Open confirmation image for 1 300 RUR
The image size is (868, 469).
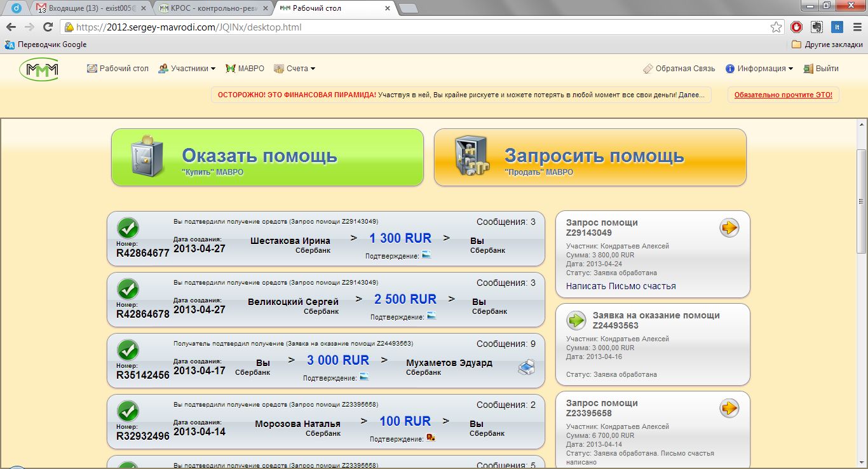pos(426,255)
